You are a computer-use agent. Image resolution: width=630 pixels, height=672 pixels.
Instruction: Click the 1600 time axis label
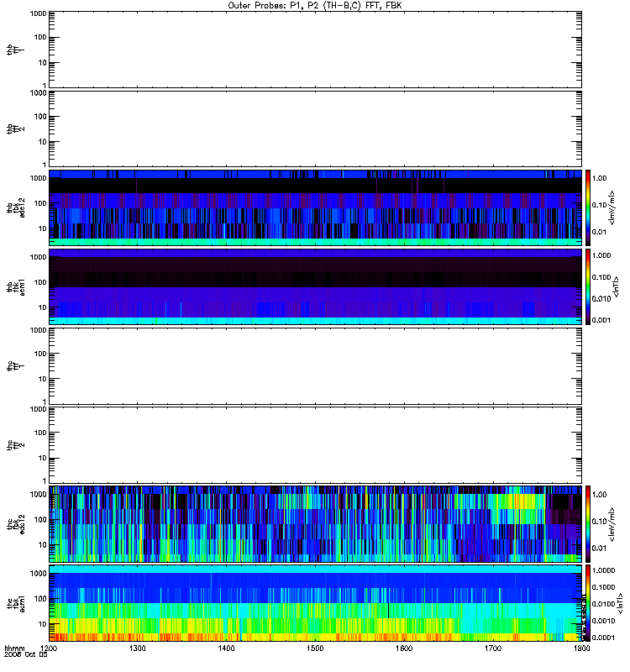click(404, 648)
